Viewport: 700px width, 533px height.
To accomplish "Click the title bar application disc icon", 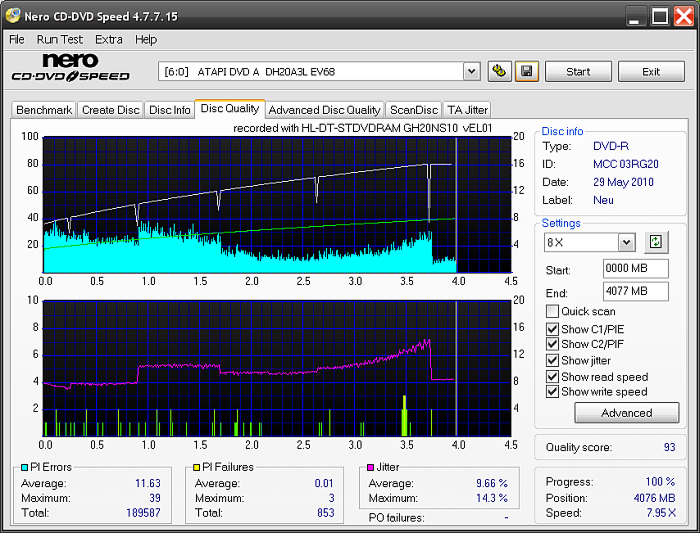I will point(15,16).
